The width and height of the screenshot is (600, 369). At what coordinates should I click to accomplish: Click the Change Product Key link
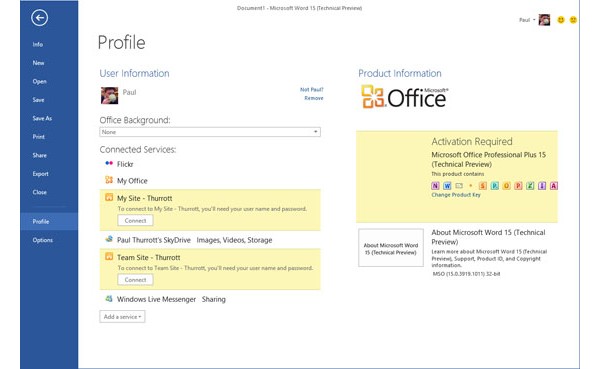[x=456, y=195]
